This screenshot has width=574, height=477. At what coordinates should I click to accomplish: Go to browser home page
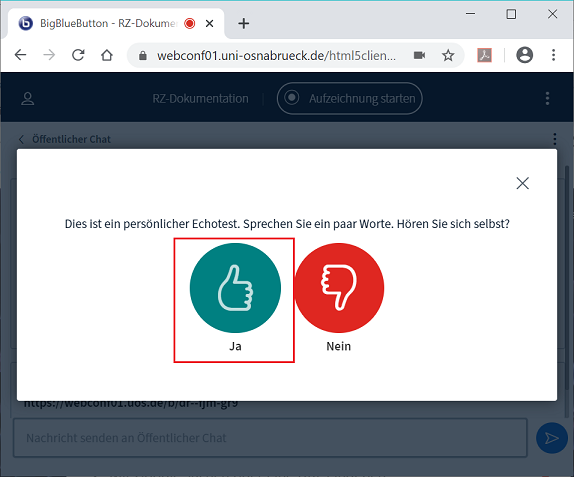coord(107,55)
